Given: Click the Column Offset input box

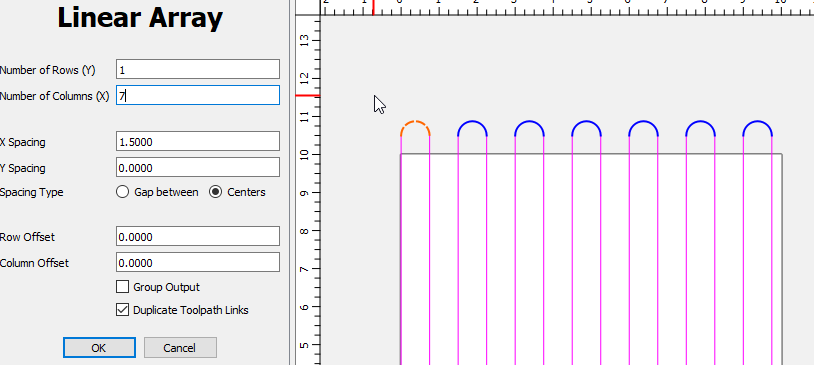Looking at the screenshot, I should click(198, 263).
